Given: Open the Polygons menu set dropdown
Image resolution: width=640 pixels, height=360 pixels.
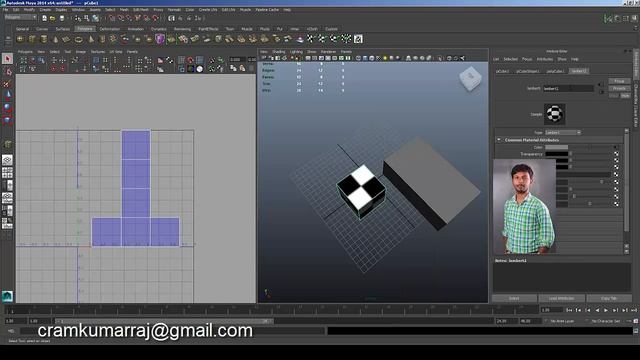Looking at the screenshot, I should pos(20,18).
